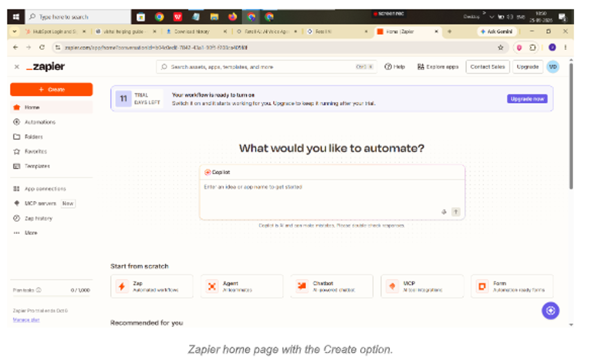Image resolution: width=589 pixels, height=364 pixels.
Task: Focus the Search assets, apps, templates field
Action: [x=266, y=67]
